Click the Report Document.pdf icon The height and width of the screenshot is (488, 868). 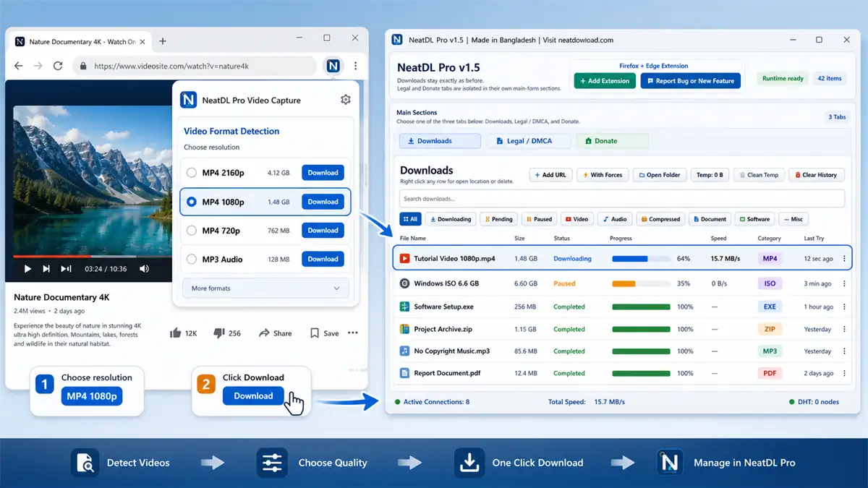pyautogui.click(x=405, y=374)
